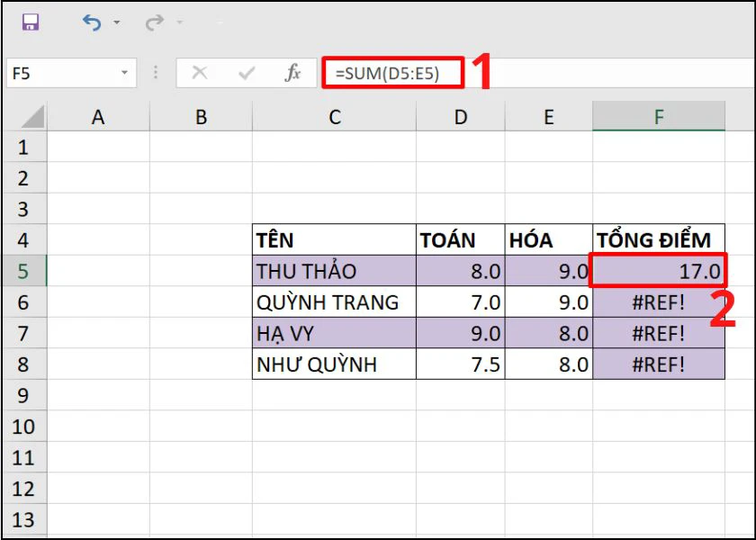This screenshot has width=756, height=540.
Task: Select column B header
Action: 201,117
